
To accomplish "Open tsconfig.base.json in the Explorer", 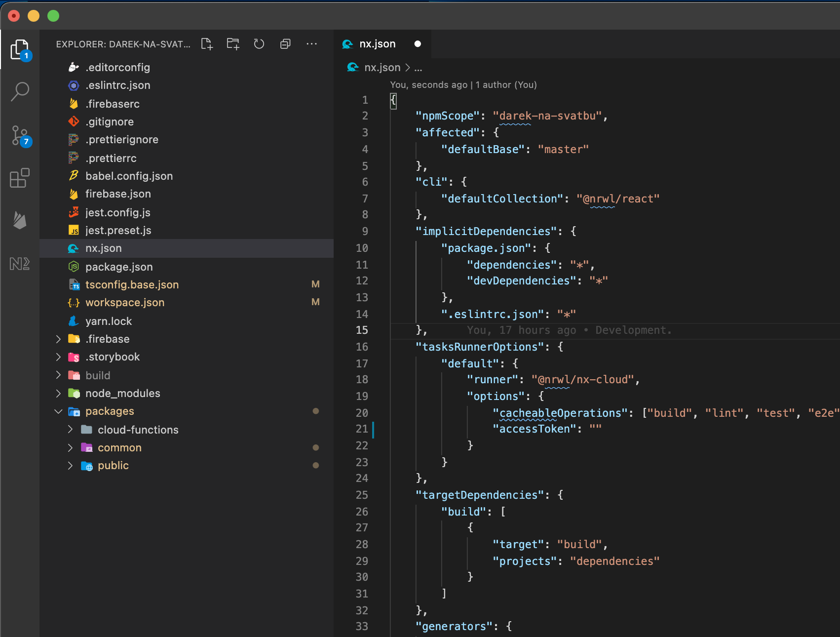I will pyautogui.click(x=132, y=285).
